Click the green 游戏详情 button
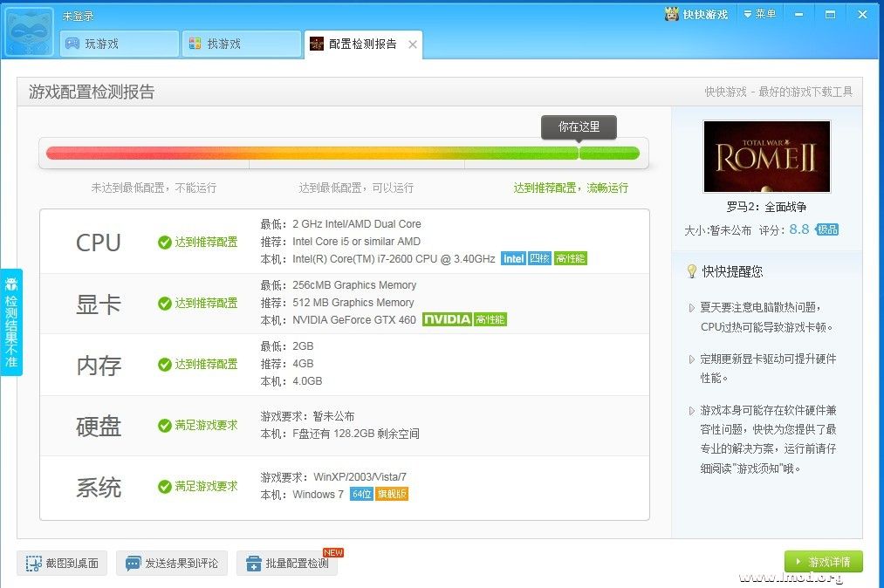Screen dimensions: 884x588 [823, 562]
